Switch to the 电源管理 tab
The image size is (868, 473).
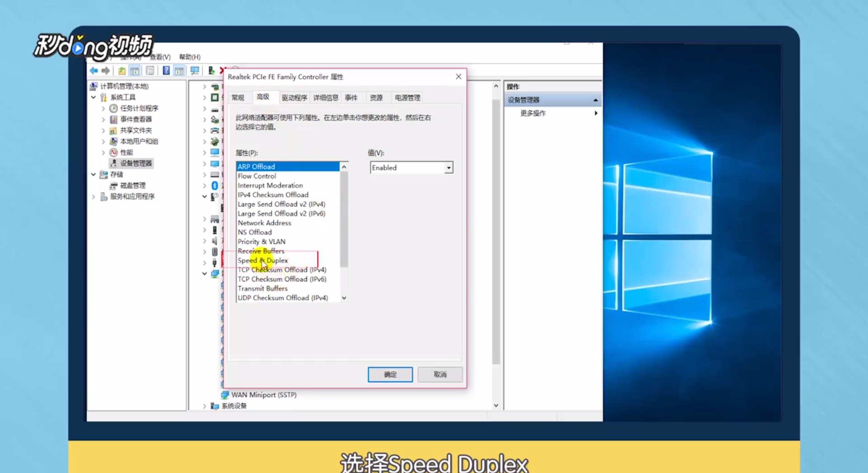[407, 98]
